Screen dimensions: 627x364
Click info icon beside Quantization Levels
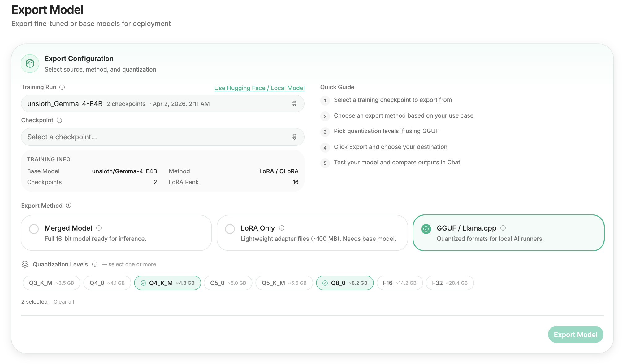(95, 264)
